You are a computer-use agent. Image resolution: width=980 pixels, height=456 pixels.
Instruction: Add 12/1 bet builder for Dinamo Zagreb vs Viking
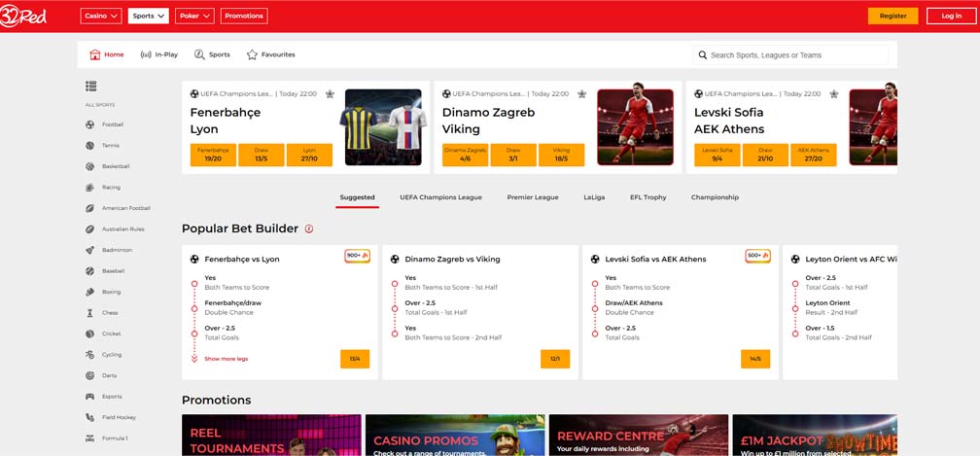click(x=555, y=359)
